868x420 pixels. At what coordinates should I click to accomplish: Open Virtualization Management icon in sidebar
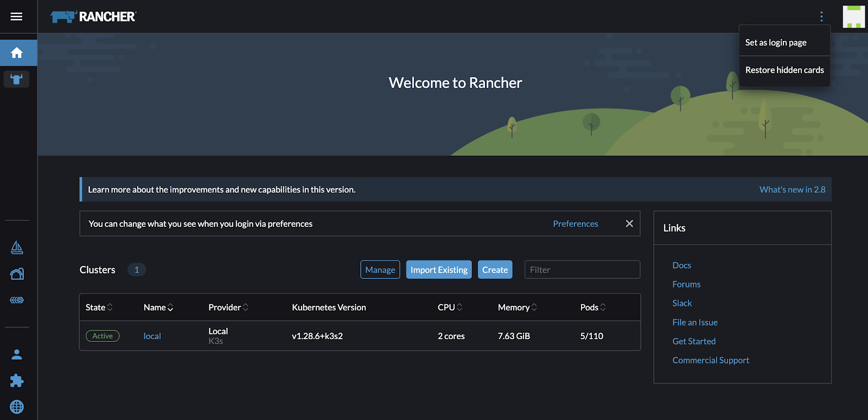[17, 300]
